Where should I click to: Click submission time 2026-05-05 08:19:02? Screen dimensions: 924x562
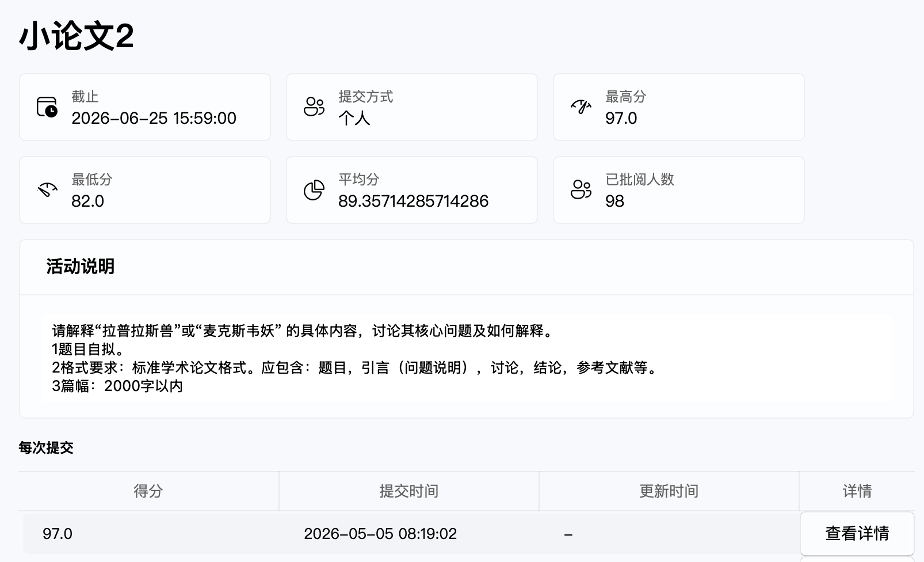380,534
